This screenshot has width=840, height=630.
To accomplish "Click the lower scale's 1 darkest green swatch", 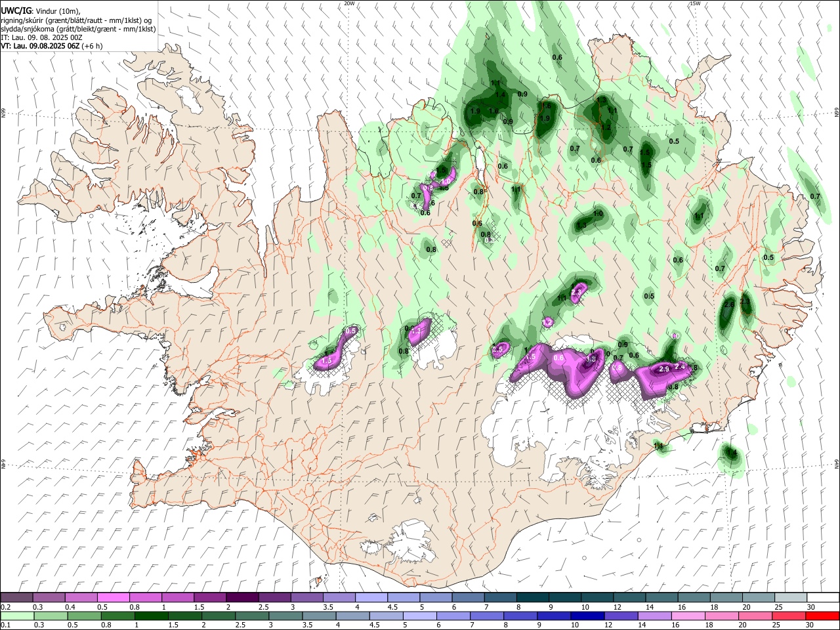I will click(x=151, y=616).
